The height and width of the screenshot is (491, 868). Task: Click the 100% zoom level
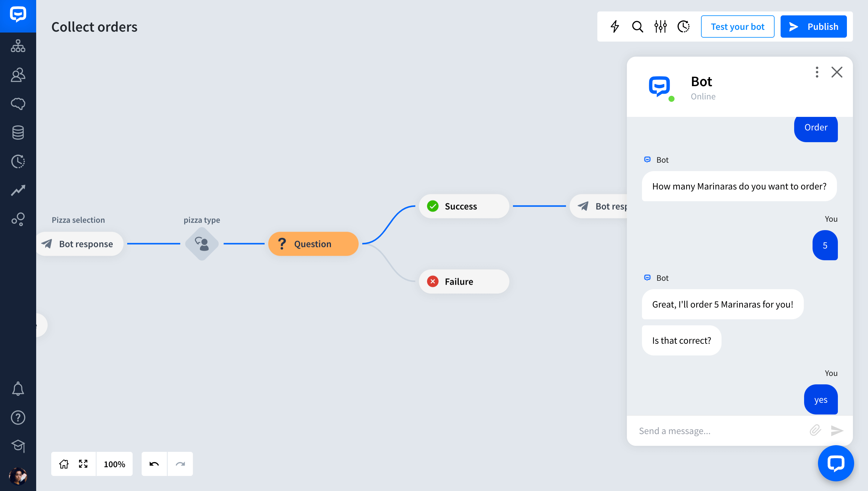[x=114, y=464]
